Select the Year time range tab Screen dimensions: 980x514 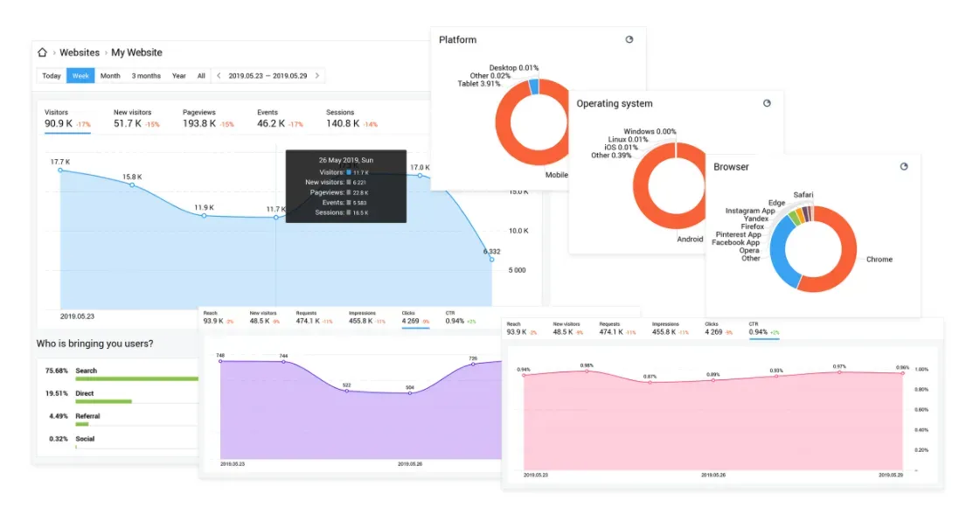179,75
